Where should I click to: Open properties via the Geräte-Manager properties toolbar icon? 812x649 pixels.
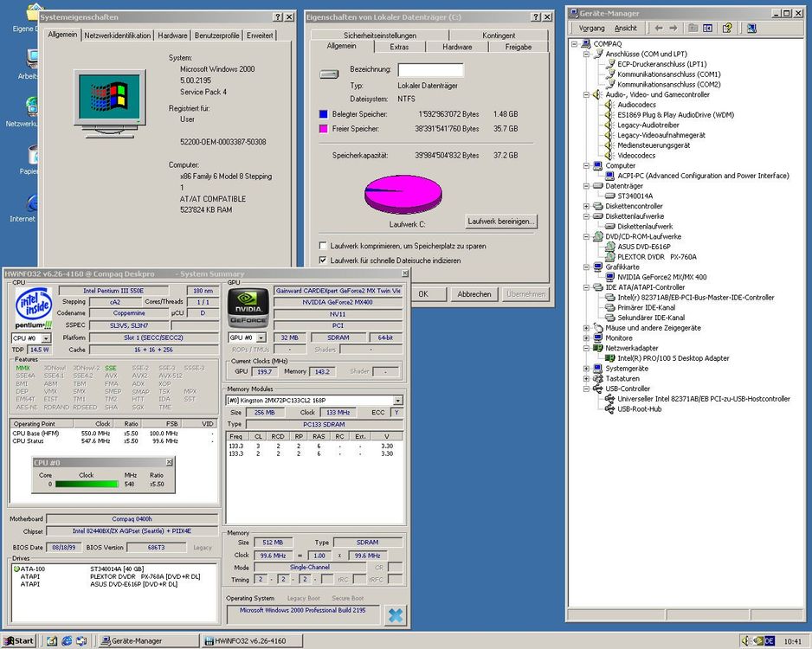[693, 27]
